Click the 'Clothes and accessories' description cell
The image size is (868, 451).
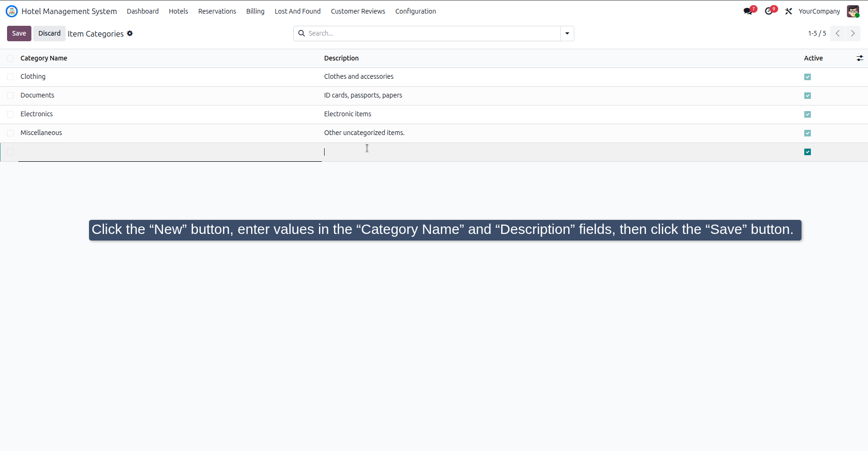click(359, 77)
